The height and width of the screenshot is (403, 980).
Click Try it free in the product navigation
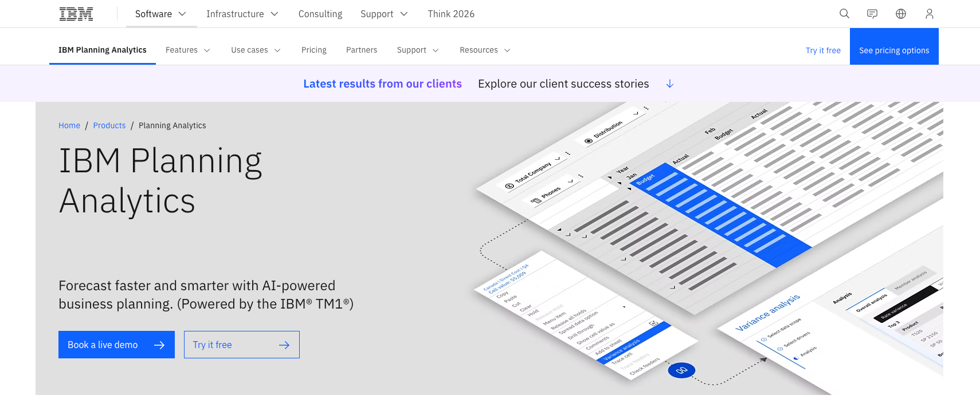point(823,50)
